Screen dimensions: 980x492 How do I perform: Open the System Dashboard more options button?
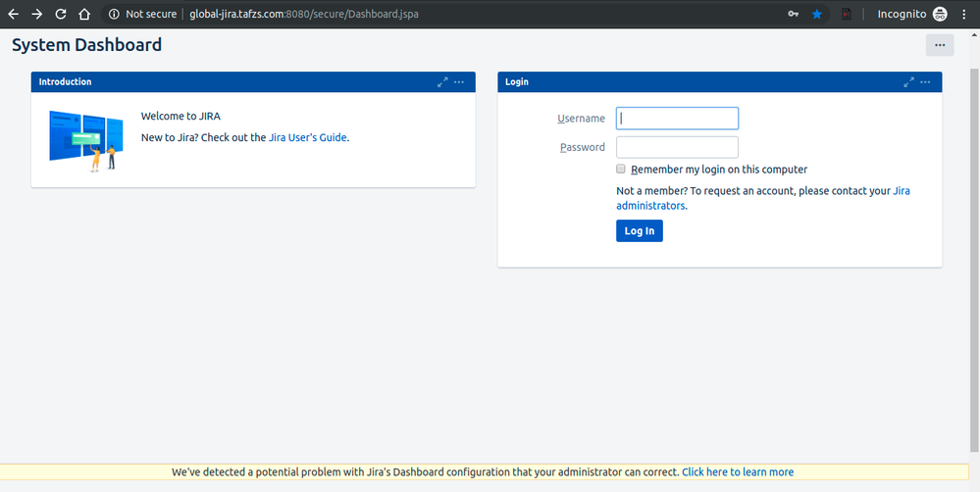940,45
